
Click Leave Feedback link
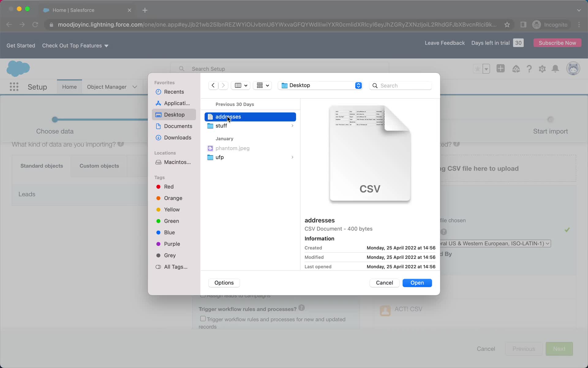click(x=445, y=43)
